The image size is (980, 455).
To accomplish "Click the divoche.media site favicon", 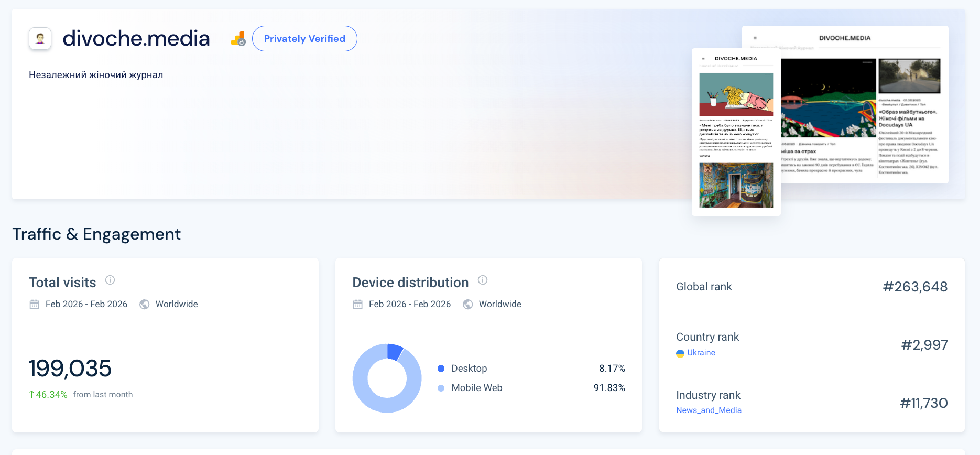I will pos(40,39).
